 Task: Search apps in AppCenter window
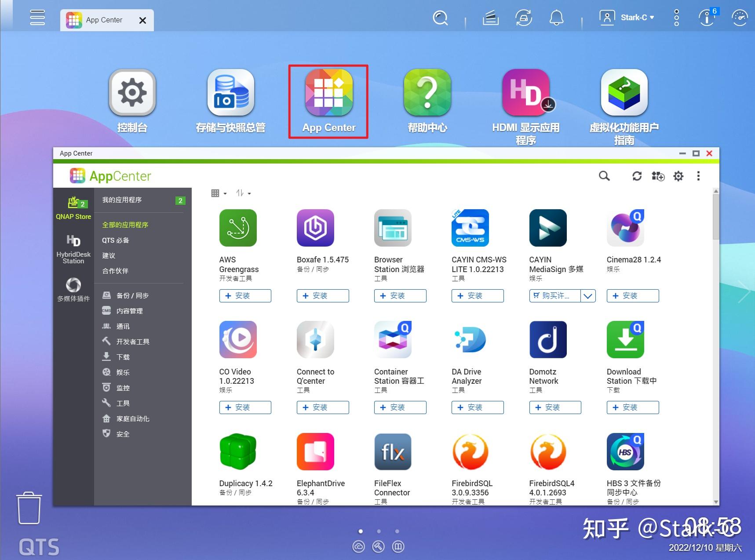tap(604, 176)
